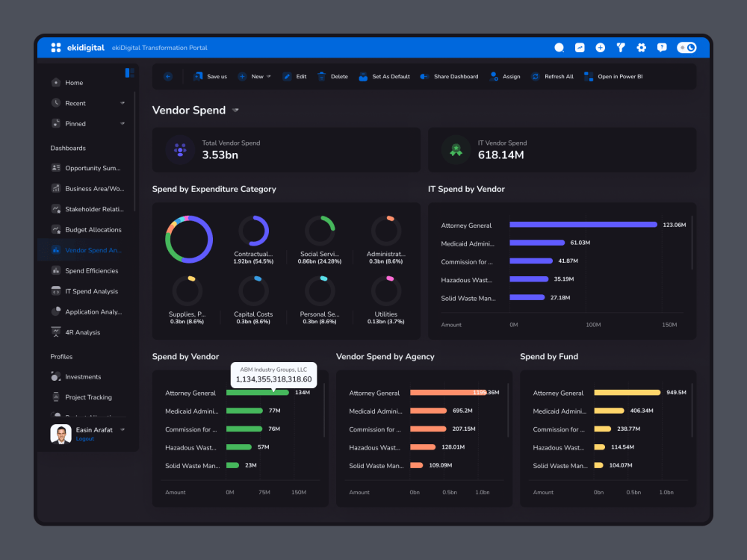
Task: Click scrollbar in IT Spend by Vendor
Action: click(x=692, y=243)
